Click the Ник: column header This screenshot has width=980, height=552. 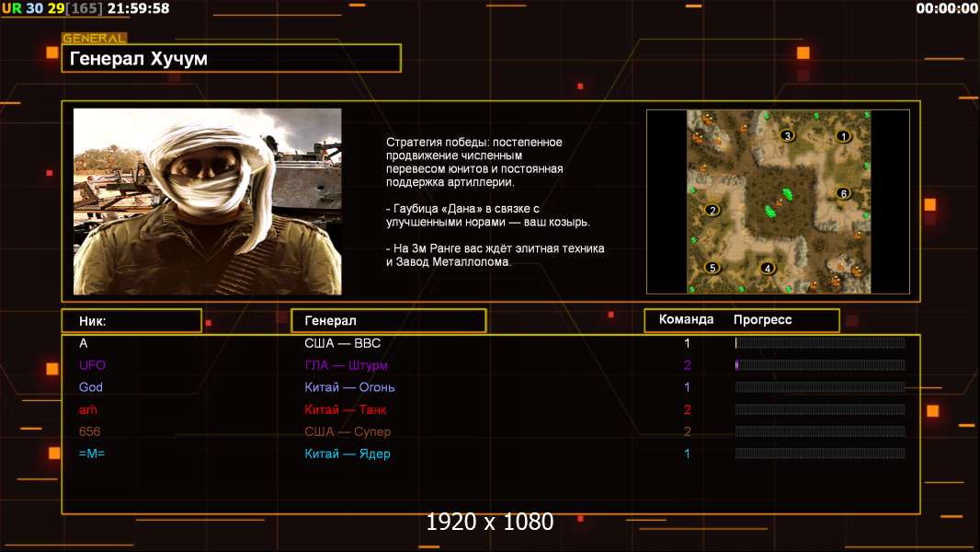click(x=131, y=321)
